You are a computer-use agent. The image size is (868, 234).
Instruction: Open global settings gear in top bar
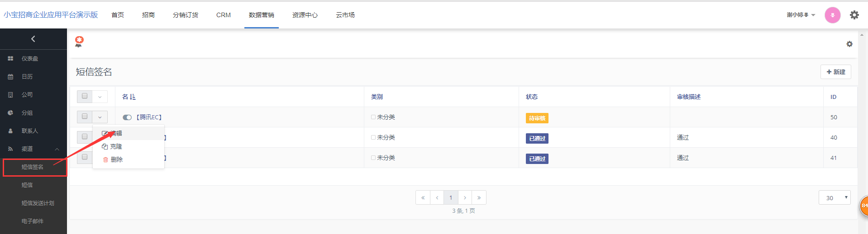(854, 15)
